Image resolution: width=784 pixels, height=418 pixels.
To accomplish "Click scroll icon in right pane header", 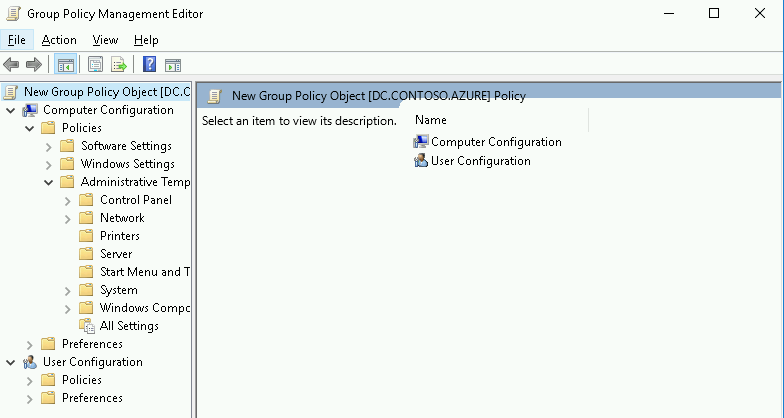I will click(214, 96).
